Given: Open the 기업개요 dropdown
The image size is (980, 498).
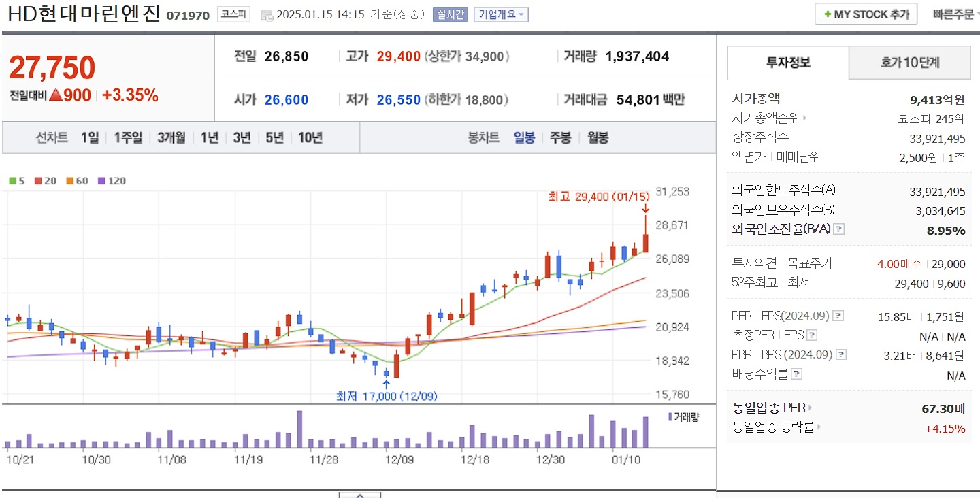Looking at the screenshot, I should click(x=501, y=14).
